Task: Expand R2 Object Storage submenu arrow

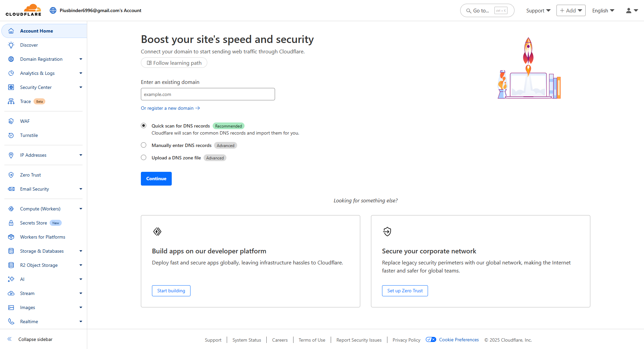Action: pos(81,265)
